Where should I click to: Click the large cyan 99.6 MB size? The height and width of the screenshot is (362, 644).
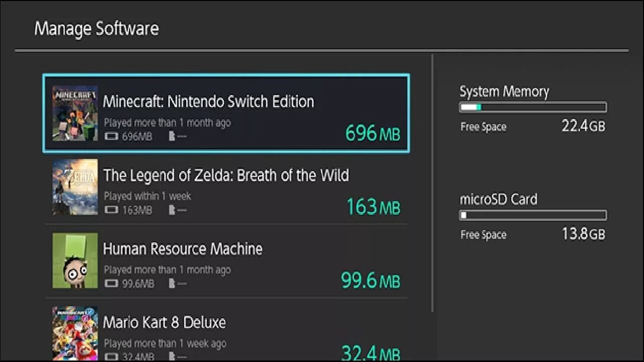(370, 280)
